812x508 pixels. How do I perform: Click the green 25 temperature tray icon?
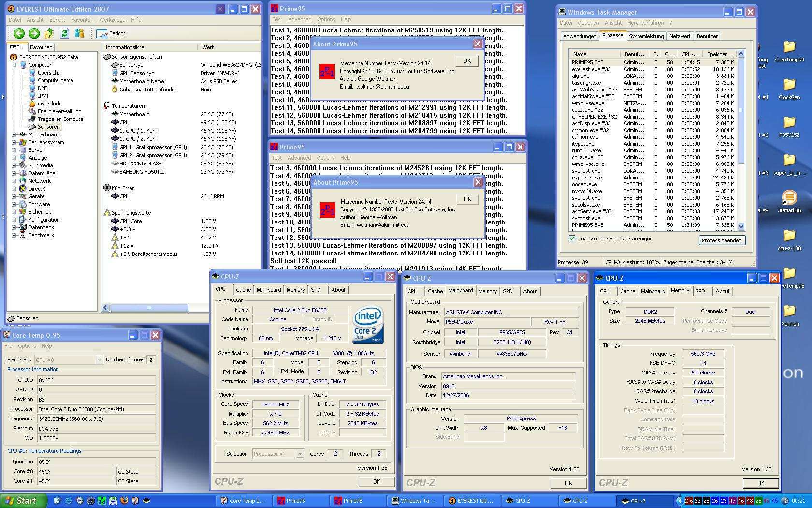(x=758, y=501)
